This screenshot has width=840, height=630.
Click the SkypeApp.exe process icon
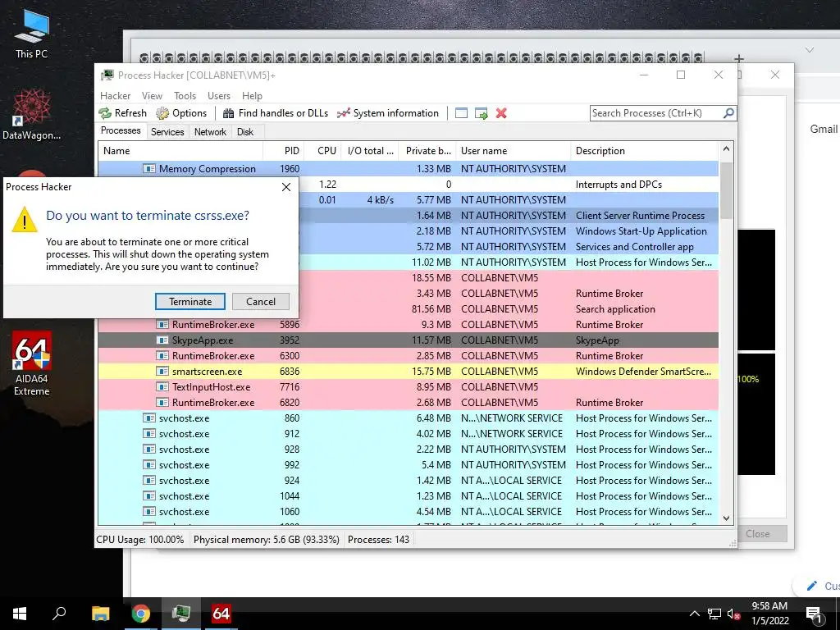162,340
